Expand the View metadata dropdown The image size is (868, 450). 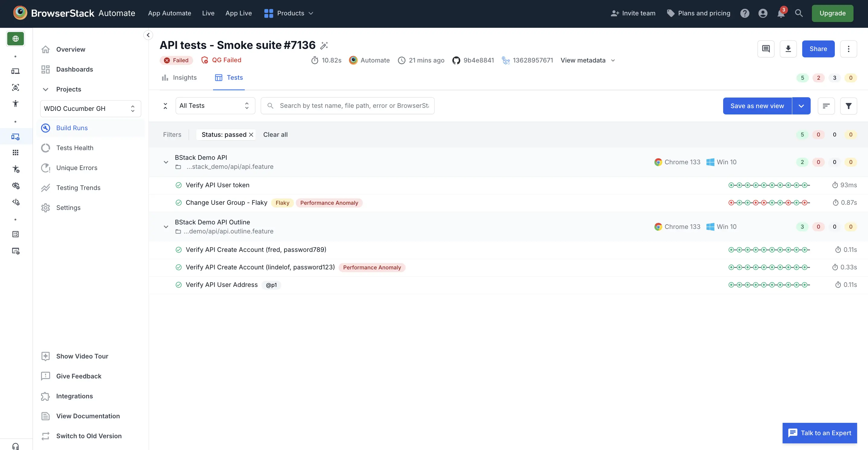(588, 60)
